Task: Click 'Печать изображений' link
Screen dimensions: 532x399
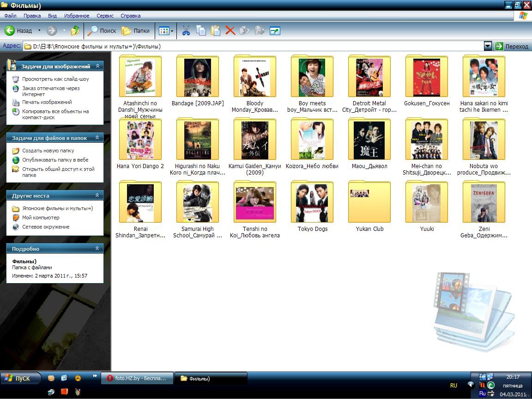Action: [47, 102]
